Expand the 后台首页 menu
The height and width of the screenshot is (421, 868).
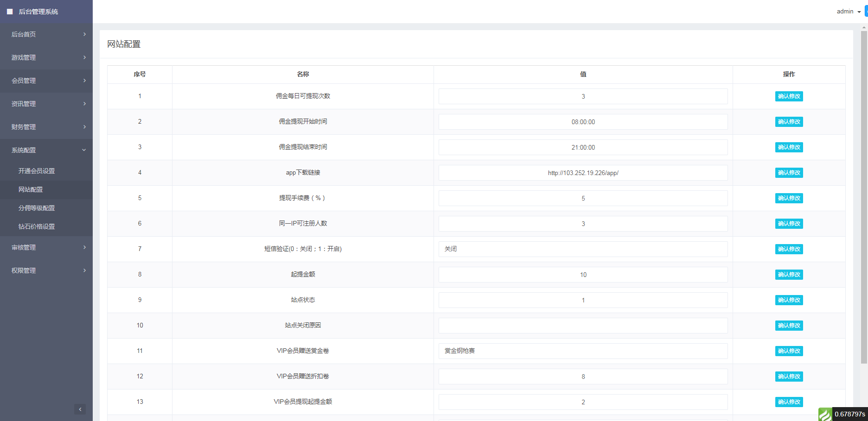pyautogui.click(x=46, y=34)
